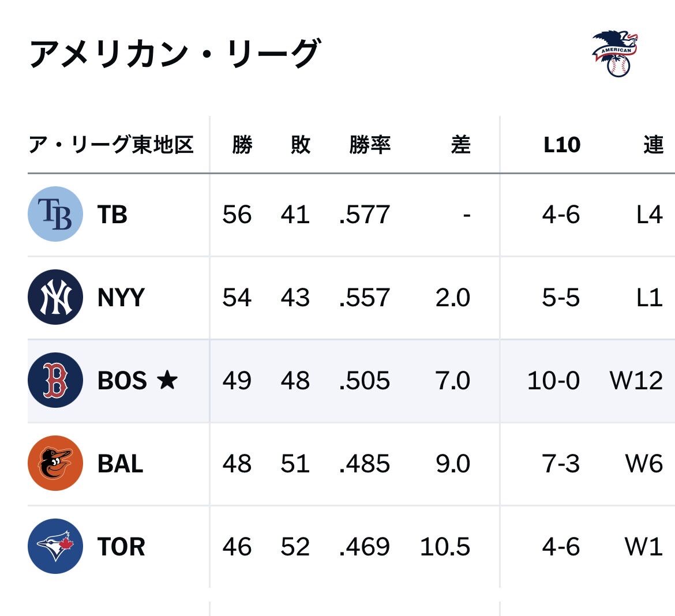Select the BOS team name
The height and width of the screenshot is (616, 675).
122,381
